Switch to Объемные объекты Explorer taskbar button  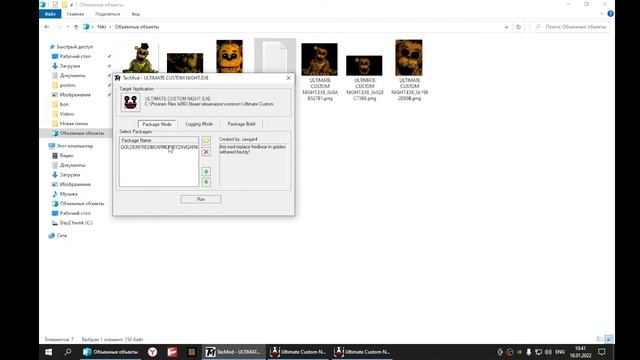(x=111, y=352)
